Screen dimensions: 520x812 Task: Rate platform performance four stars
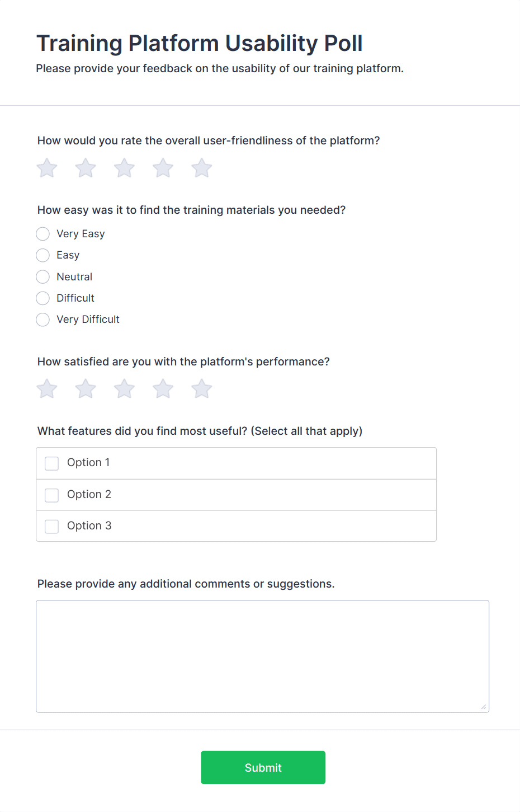coord(163,389)
